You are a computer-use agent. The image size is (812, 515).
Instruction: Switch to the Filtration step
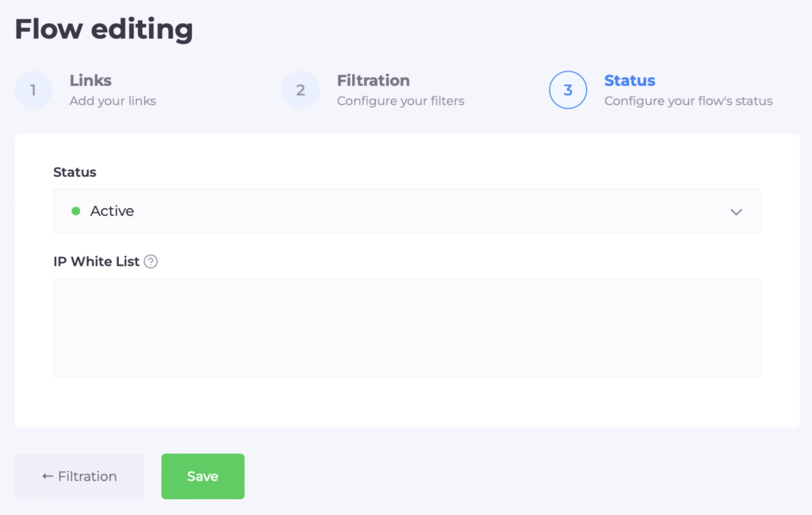[x=373, y=80]
